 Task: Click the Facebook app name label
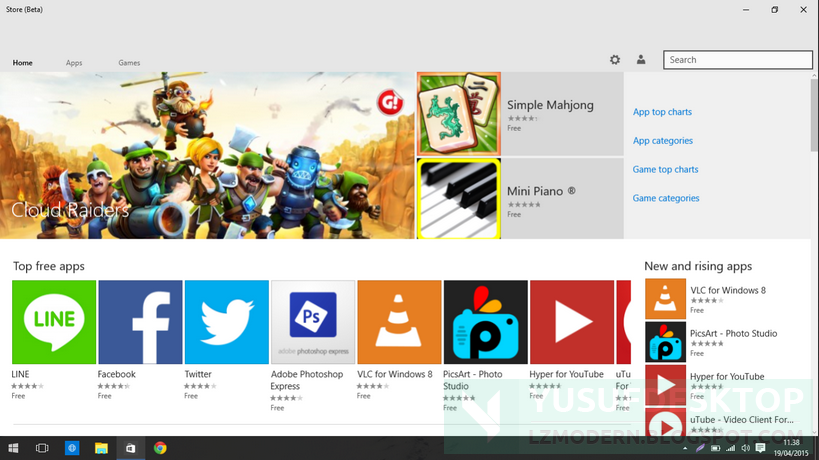coord(116,374)
